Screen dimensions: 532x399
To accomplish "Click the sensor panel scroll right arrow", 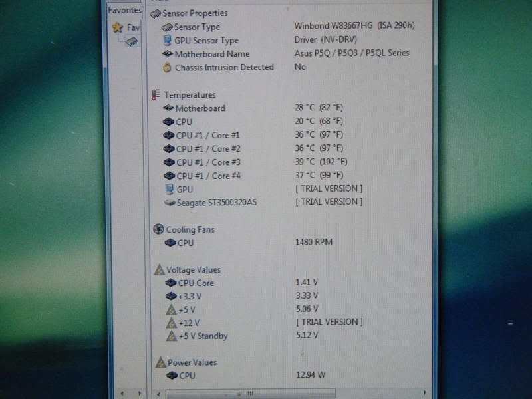I will [x=425, y=393].
